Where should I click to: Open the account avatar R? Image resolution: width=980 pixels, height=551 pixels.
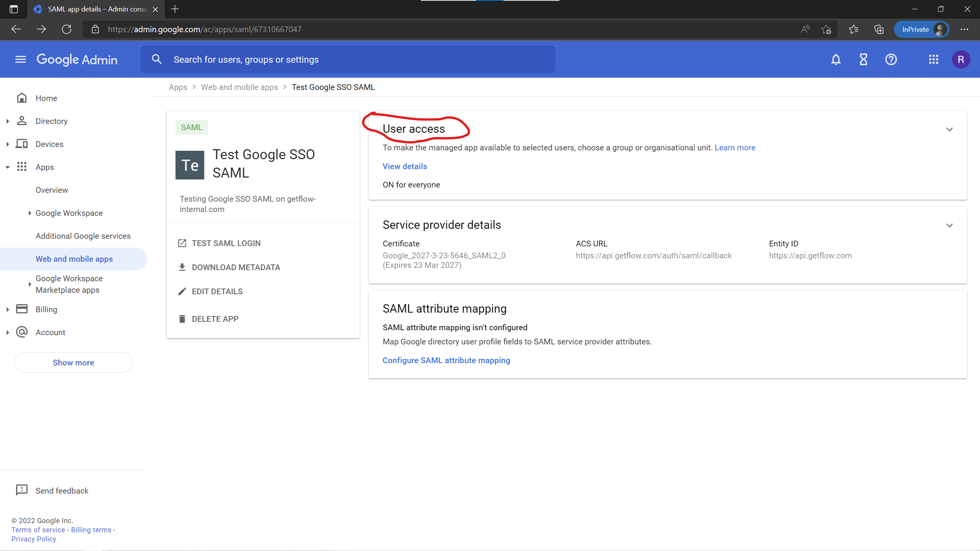coord(960,59)
